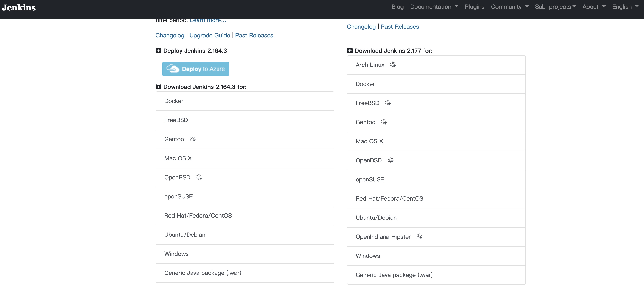644x294 pixels.
Task: Click the Changelog link (left column)
Action: click(x=170, y=35)
